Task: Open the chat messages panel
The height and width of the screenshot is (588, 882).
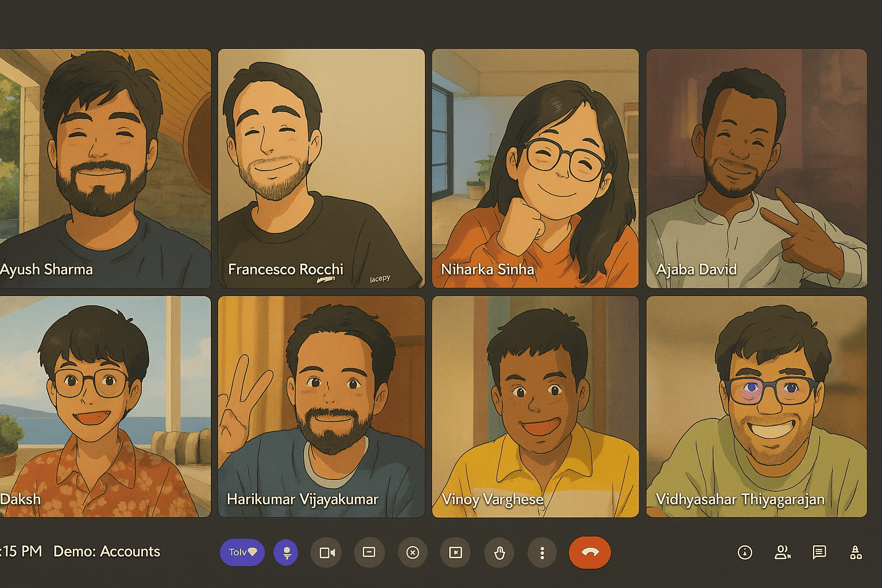Action: point(819,552)
